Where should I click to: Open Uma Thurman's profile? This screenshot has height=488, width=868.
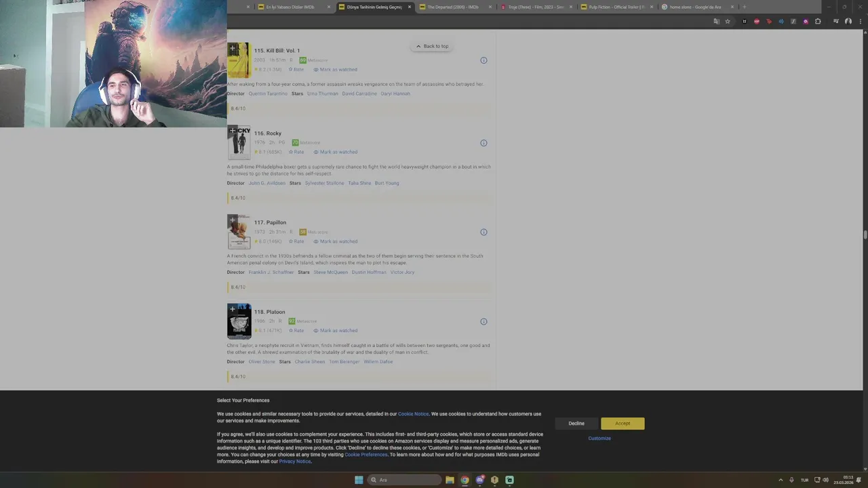click(x=323, y=94)
